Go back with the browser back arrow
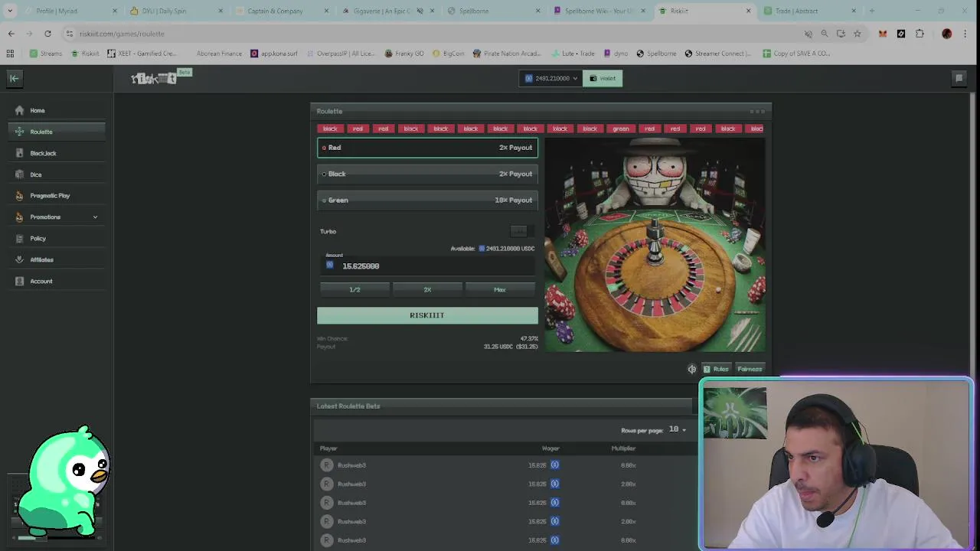Image resolution: width=980 pixels, height=551 pixels. 11,34
